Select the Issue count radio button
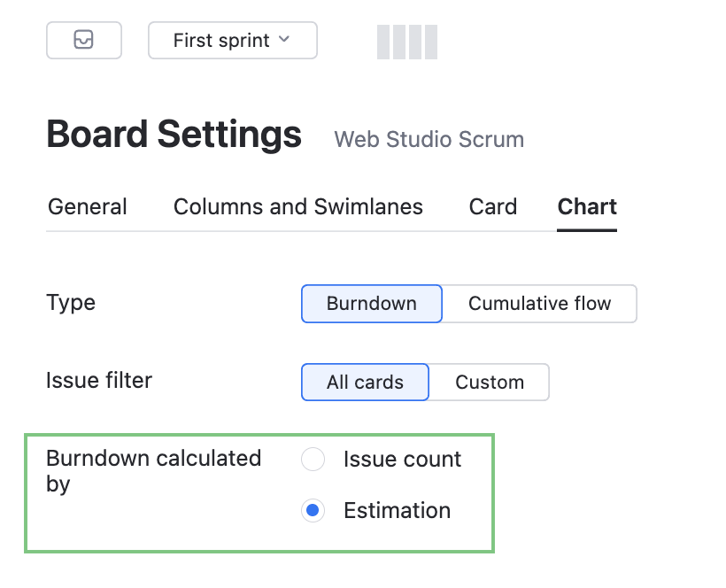 pyautogui.click(x=313, y=460)
